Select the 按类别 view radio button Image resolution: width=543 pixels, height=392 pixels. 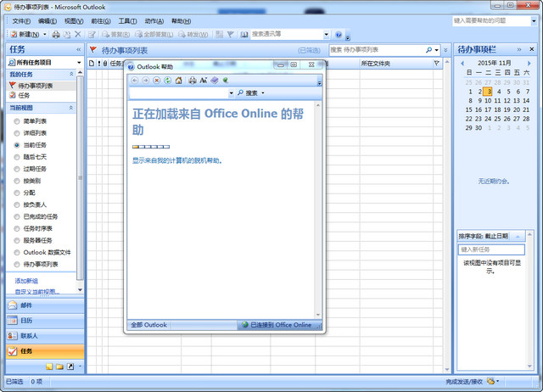click(17, 181)
